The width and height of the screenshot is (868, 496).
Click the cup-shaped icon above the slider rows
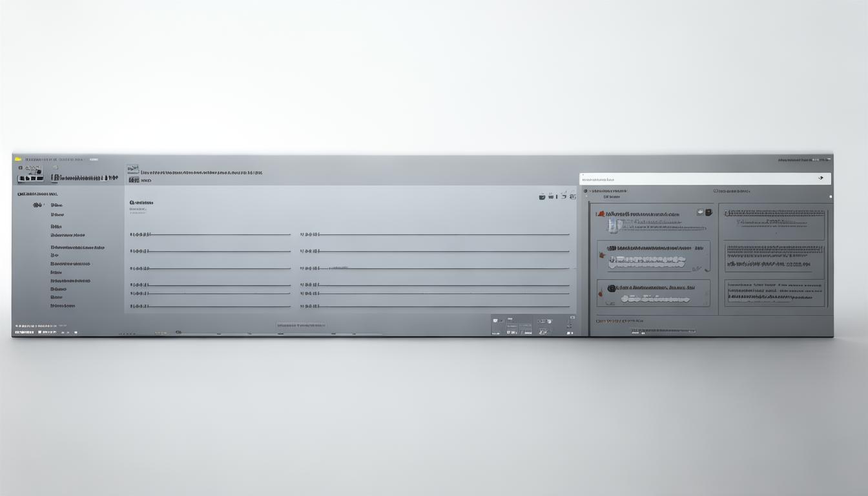coord(542,196)
